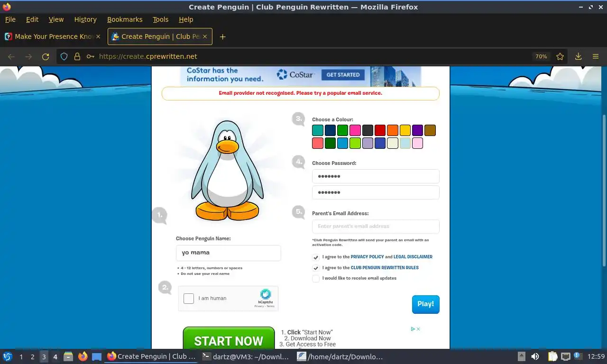The height and width of the screenshot is (364, 607).
Task: Open the Firefox downloads panel
Action: (579, 56)
